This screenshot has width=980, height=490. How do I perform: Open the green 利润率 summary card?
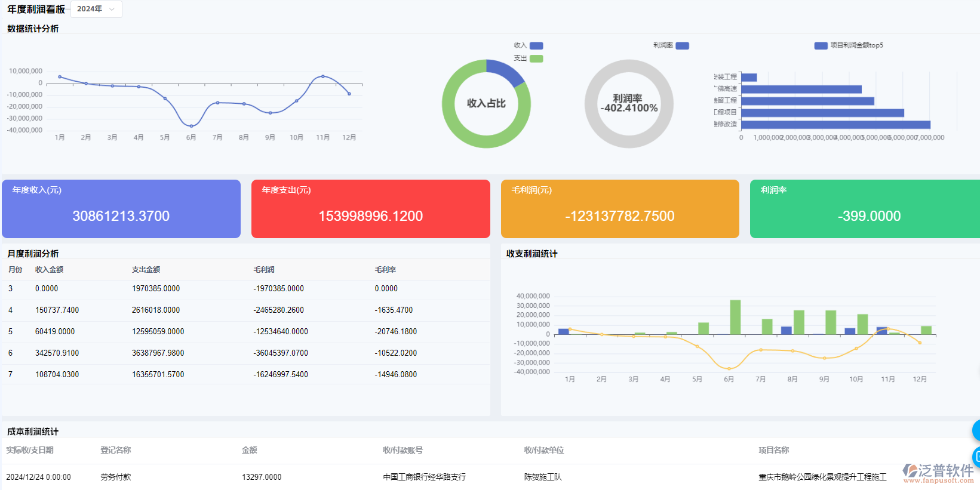point(865,209)
